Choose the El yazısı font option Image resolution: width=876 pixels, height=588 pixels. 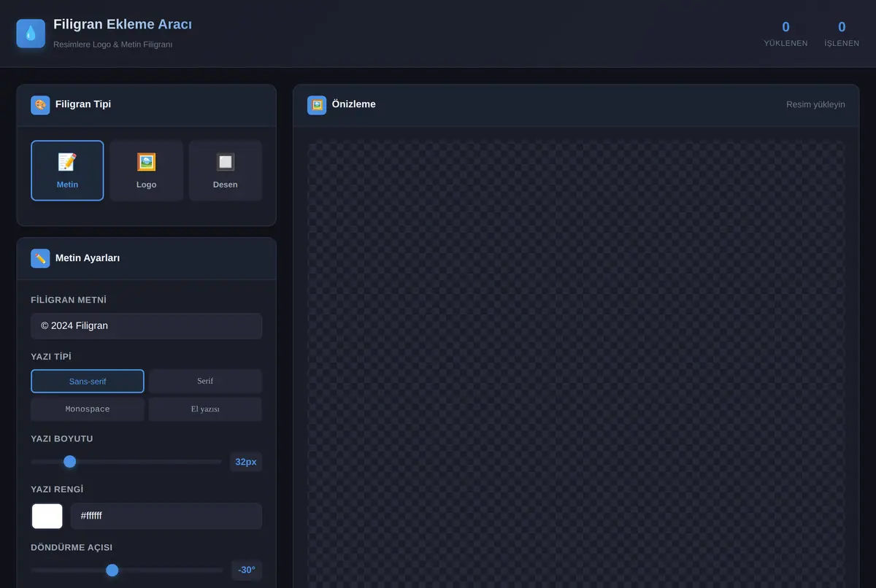click(x=205, y=409)
